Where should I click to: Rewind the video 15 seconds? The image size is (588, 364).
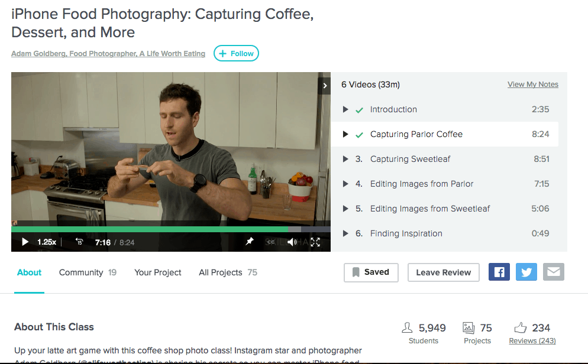(79, 242)
